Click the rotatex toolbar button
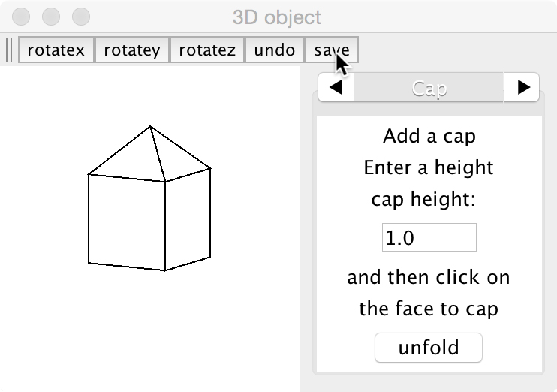Image resolution: width=557 pixels, height=392 pixels. (56, 50)
